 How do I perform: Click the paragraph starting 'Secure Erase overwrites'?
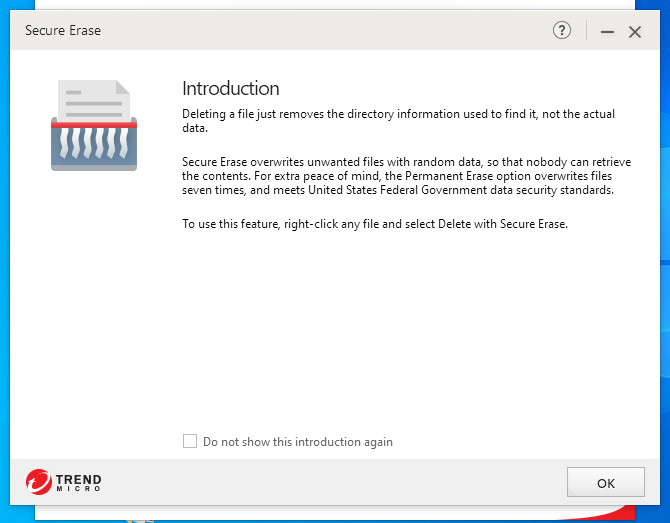click(406, 176)
